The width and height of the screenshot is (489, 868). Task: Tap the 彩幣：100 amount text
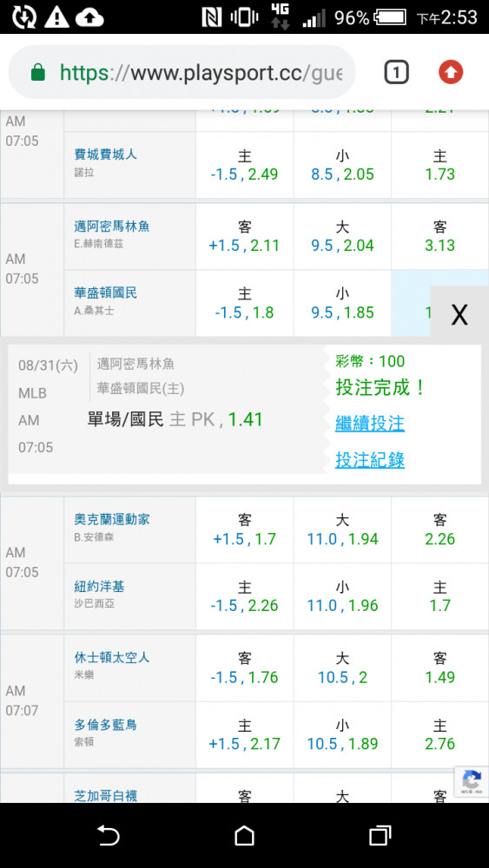370,361
